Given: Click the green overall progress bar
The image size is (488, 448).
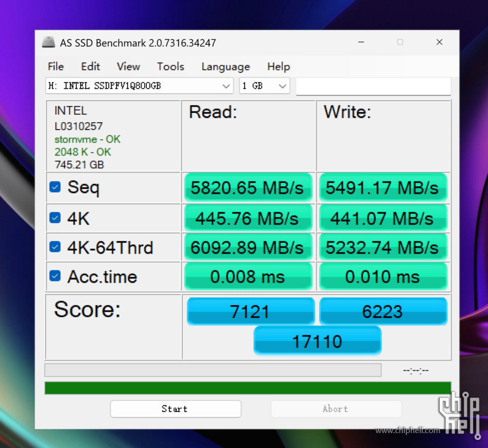Looking at the screenshot, I should (248, 388).
